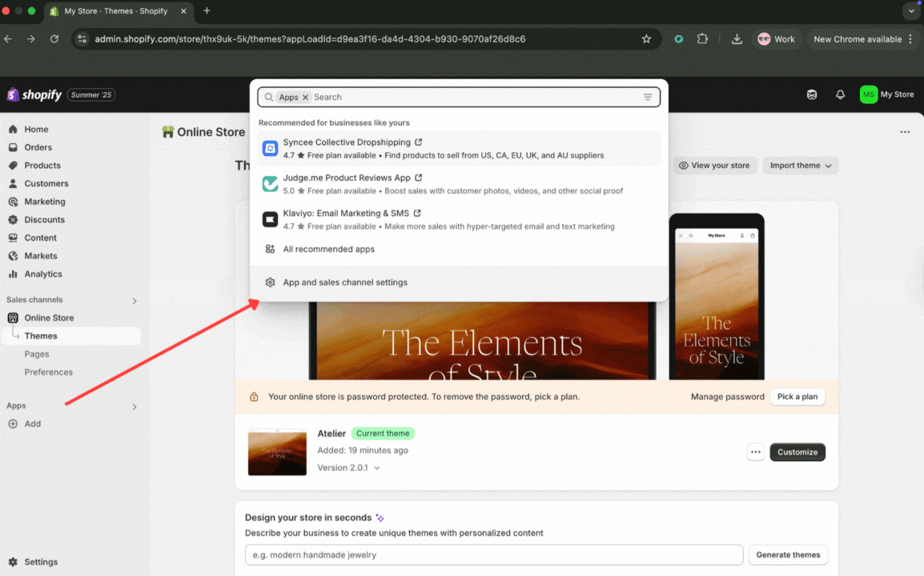Click View your store button
Viewport: 924px width, 576px height.
[715, 166]
